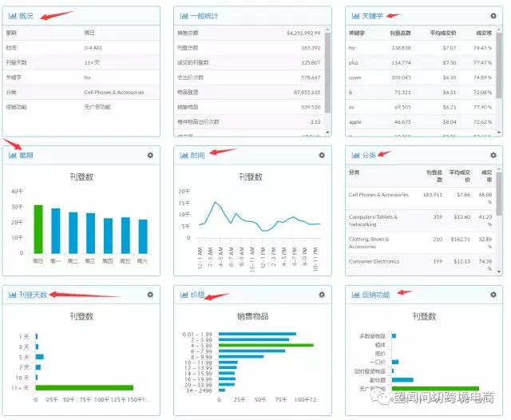Click chart icon beside 刊登天数 title
511x420 pixels.
[x=13, y=295]
